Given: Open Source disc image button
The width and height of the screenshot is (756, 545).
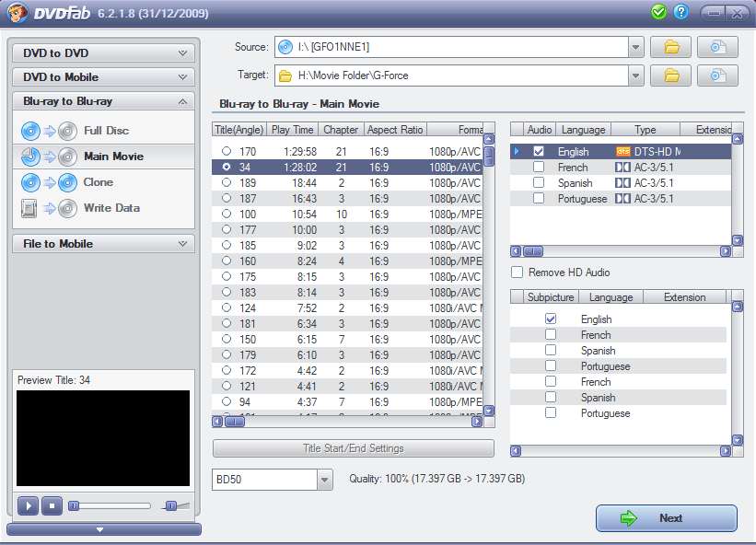Looking at the screenshot, I should pos(717,47).
